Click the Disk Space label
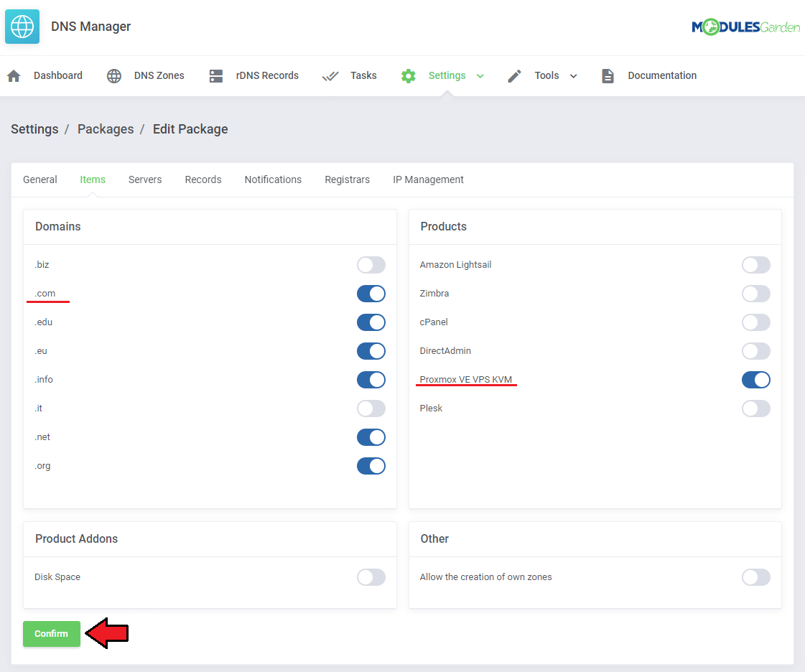Viewport: 805px width, 672px height. (x=57, y=577)
